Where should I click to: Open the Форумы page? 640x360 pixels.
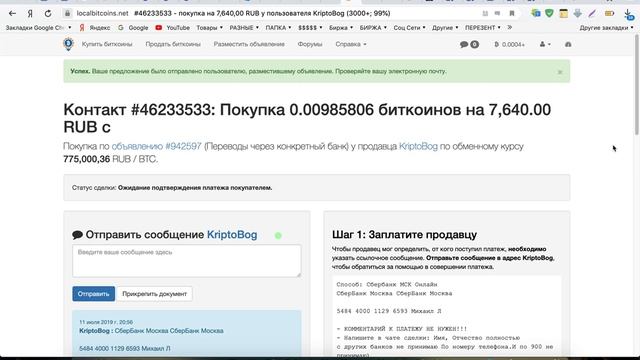pyautogui.click(x=310, y=44)
